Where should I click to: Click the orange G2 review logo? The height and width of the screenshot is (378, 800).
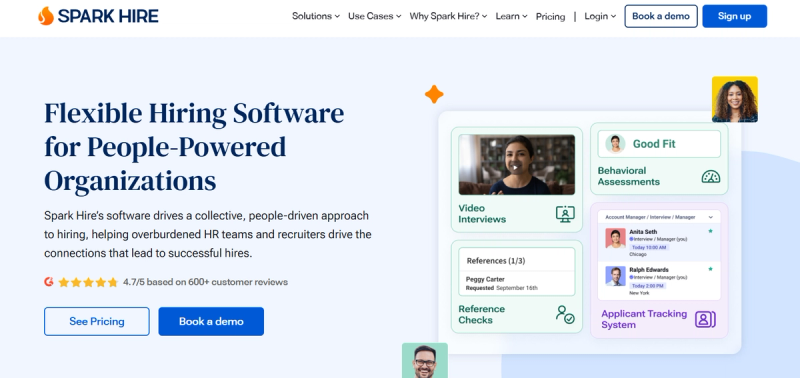click(x=49, y=282)
